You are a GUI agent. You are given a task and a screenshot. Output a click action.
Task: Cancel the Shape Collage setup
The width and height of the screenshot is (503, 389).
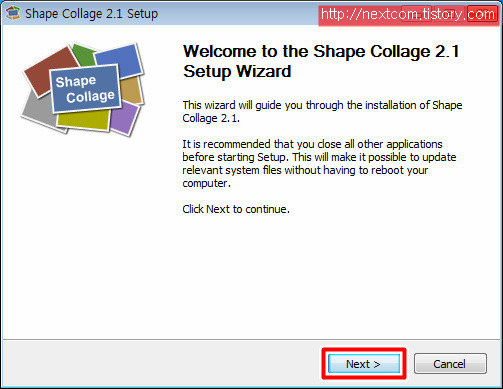450,364
